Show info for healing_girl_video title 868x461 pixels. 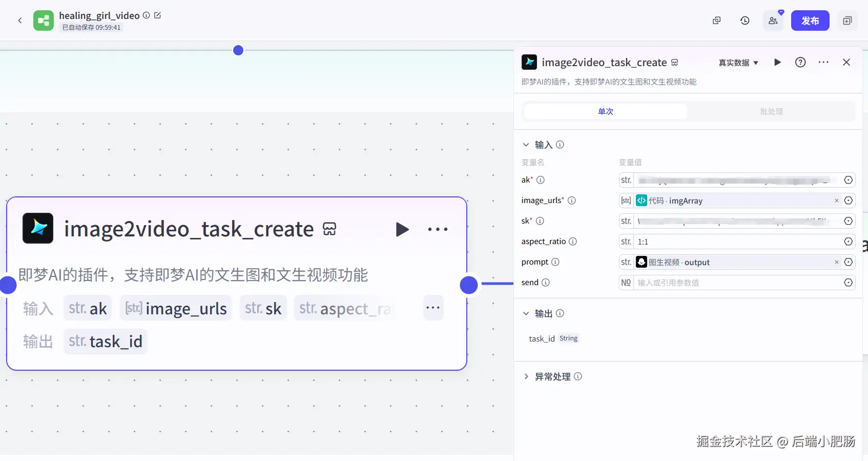pos(147,15)
